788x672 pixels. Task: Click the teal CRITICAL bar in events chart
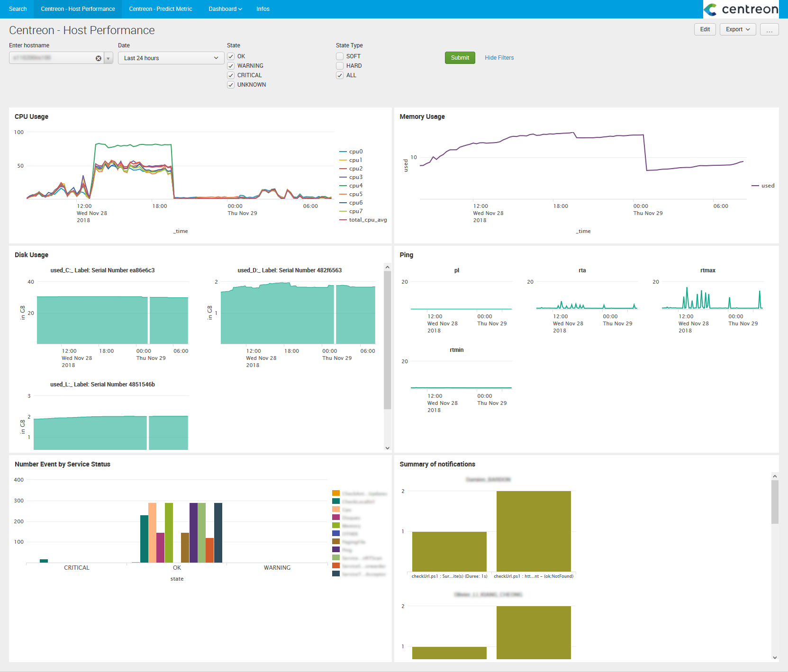coord(44,561)
